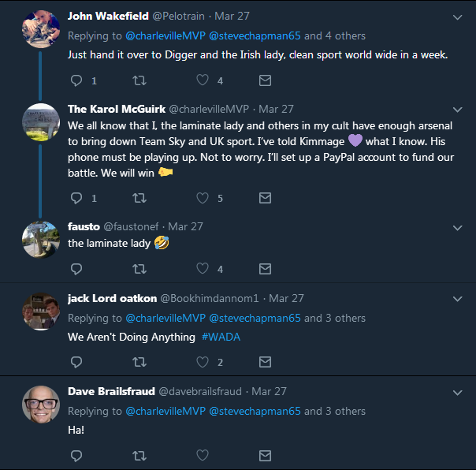Click the 'and 4 others' recipients link
The width and height of the screenshot is (476, 470).
click(335, 35)
